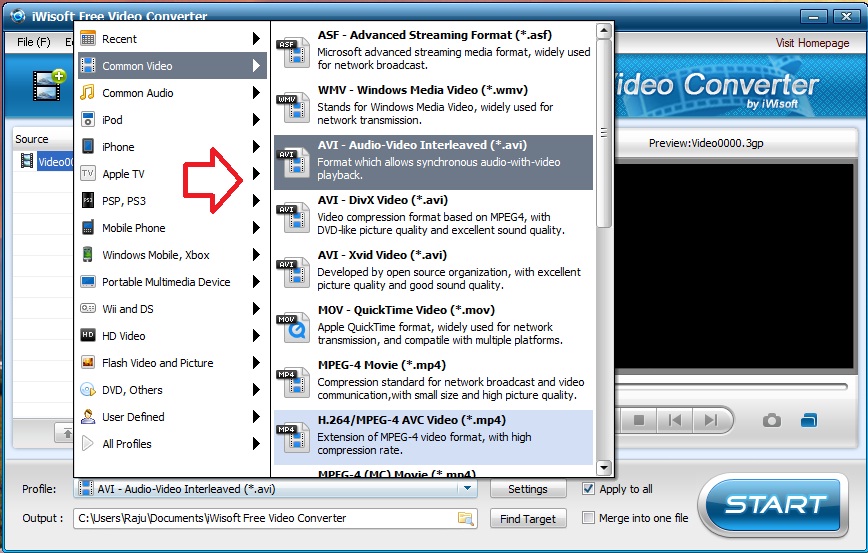Click the iPhone device icon
Viewport: 868px width, 553px height.
point(88,146)
